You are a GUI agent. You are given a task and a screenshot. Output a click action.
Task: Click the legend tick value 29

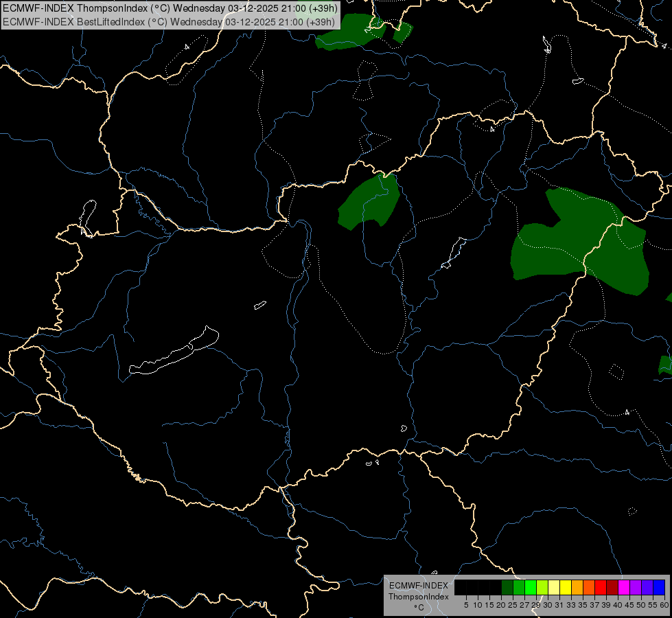[536, 605]
